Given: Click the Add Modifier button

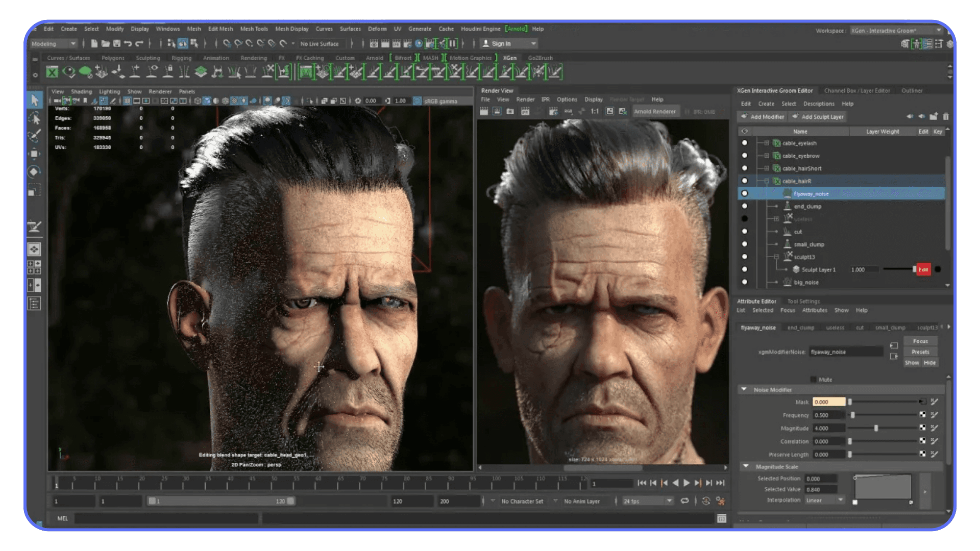Looking at the screenshot, I should (x=763, y=117).
